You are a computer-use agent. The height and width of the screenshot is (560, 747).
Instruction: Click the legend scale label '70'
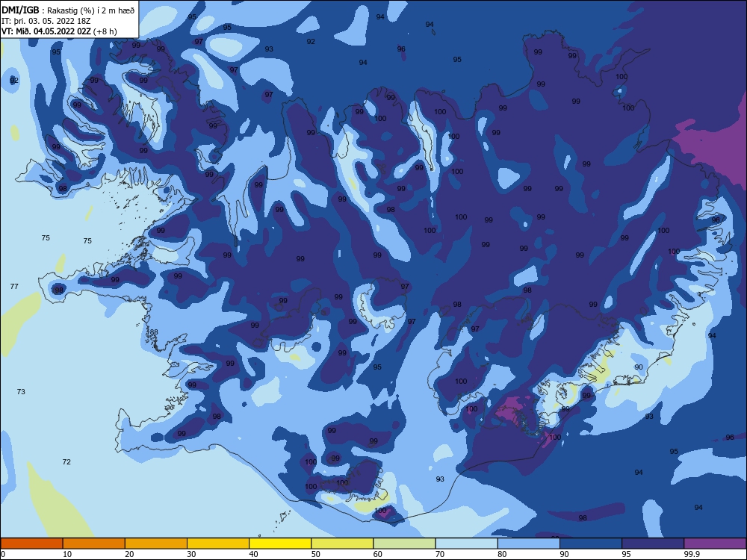440,554
